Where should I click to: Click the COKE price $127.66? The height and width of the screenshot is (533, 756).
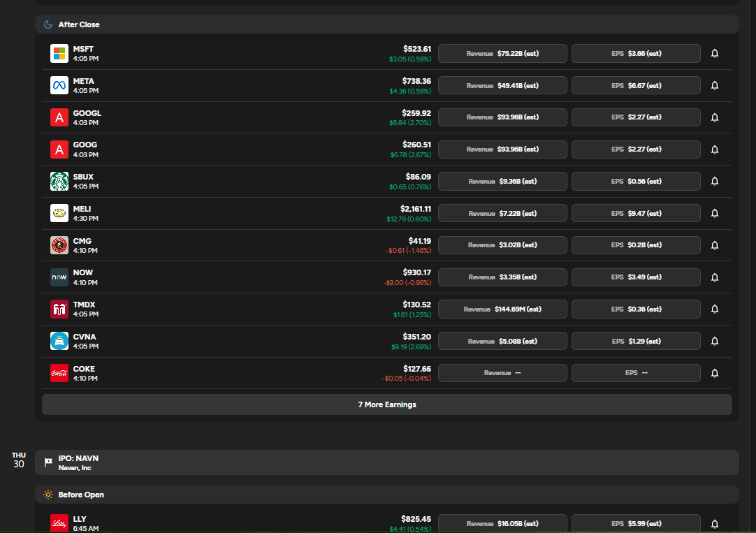tap(417, 369)
